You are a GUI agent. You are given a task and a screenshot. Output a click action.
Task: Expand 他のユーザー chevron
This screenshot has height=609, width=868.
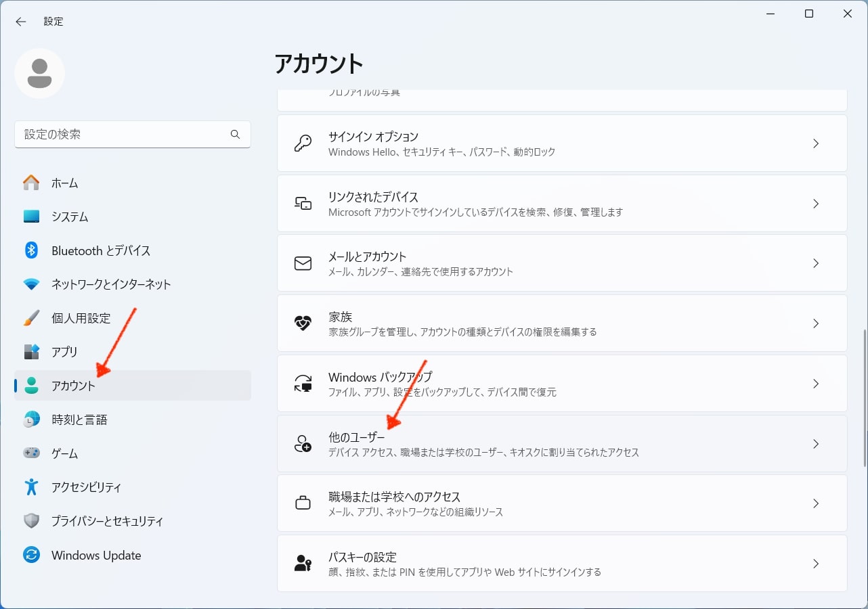[x=816, y=444]
